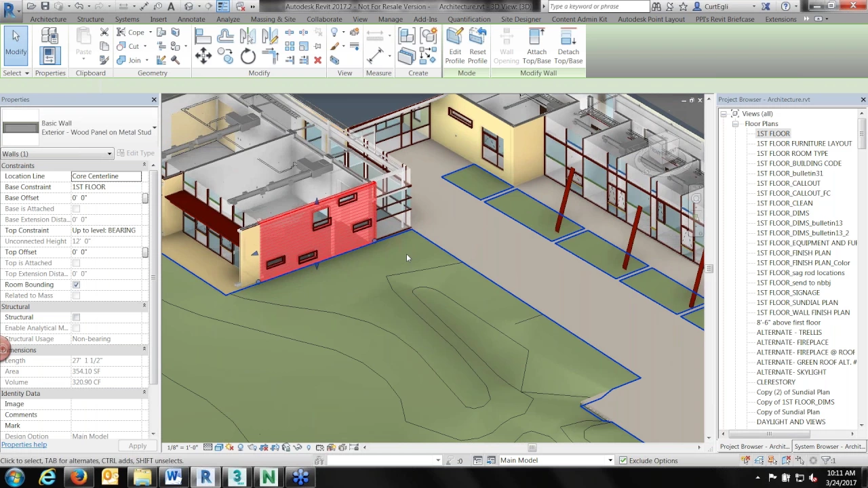This screenshot has height=488, width=868.
Task: Open Firefox from the taskbar
Action: [79, 478]
